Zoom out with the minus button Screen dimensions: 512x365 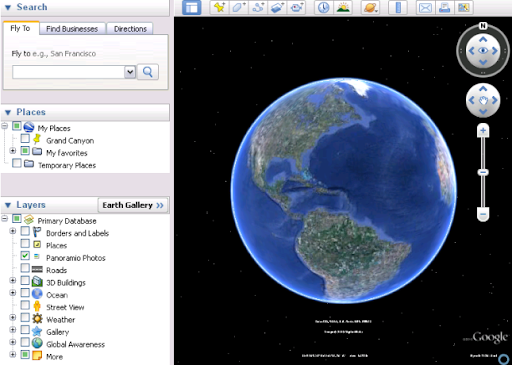pos(483,214)
